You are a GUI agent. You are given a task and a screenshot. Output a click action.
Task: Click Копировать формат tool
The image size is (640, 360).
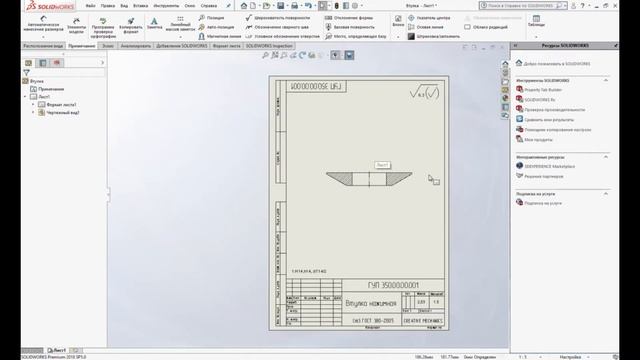[x=131, y=25]
